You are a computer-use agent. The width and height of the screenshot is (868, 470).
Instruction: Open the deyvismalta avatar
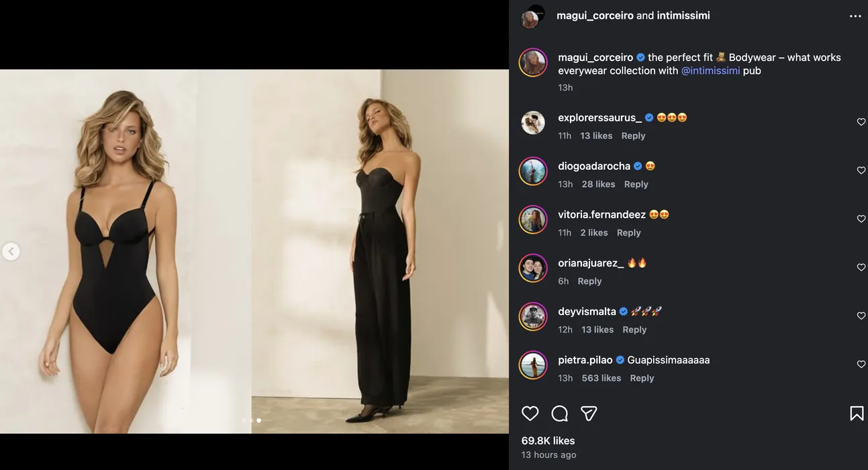tap(533, 317)
